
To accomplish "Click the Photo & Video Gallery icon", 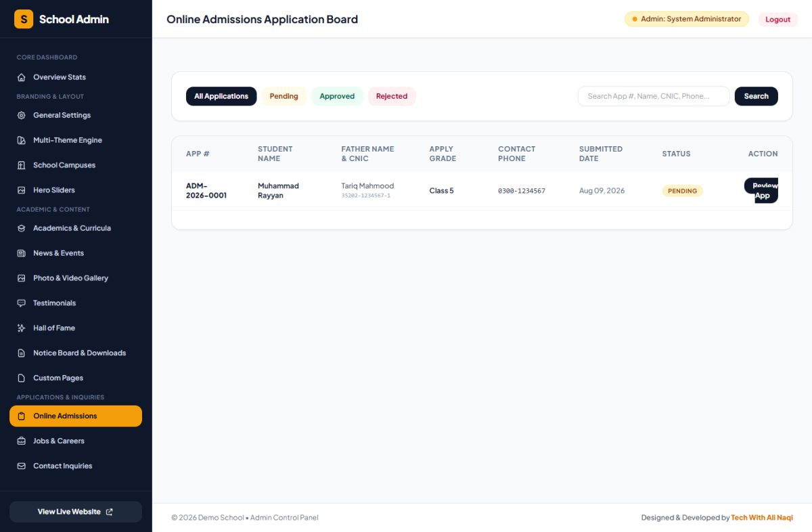I will 21,278.
